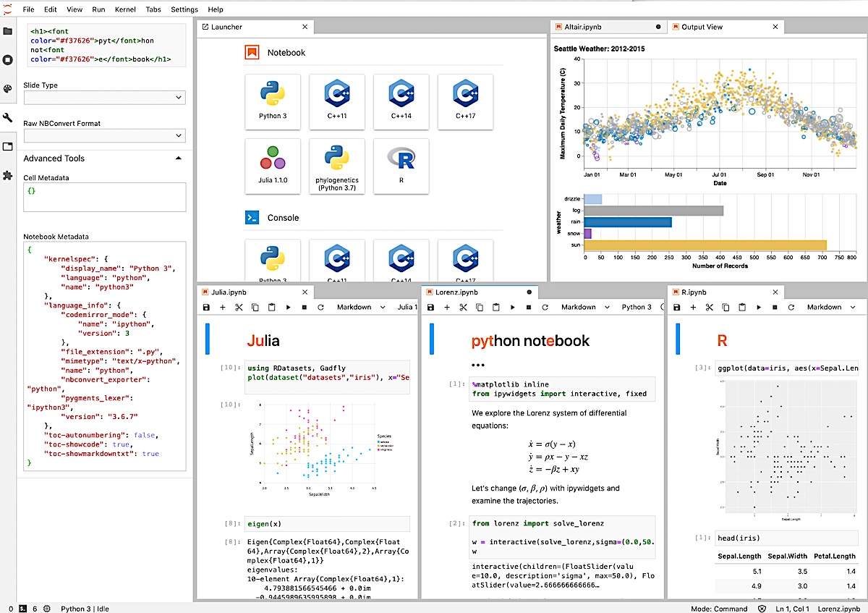
Task: Switch to the Altair.ipynb tab
Action: pos(608,27)
